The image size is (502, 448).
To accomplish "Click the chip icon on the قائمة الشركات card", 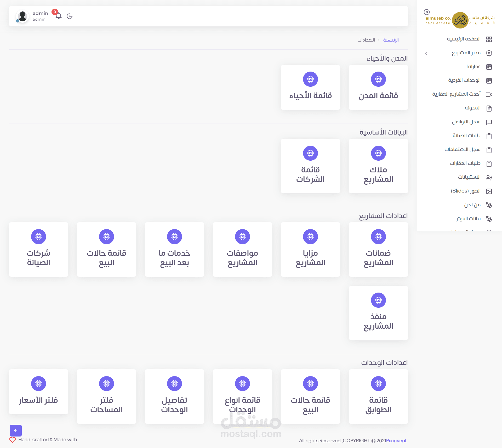I will click(310, 153).
